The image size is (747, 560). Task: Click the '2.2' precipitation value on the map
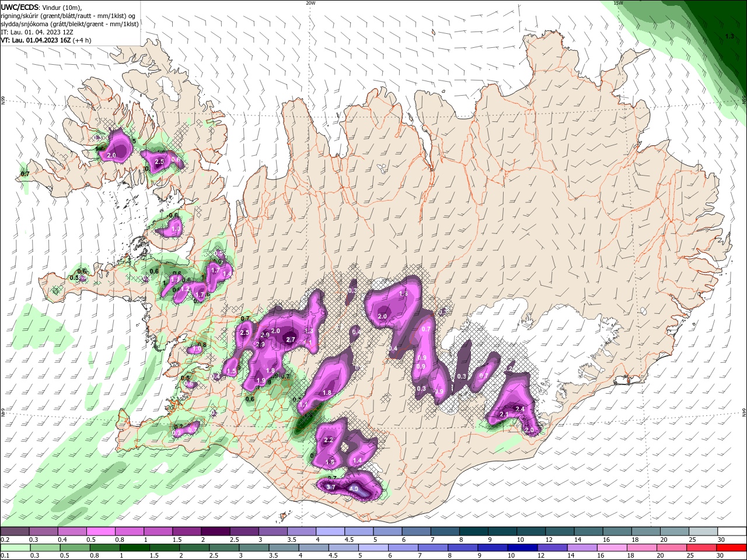click(328, 440)
